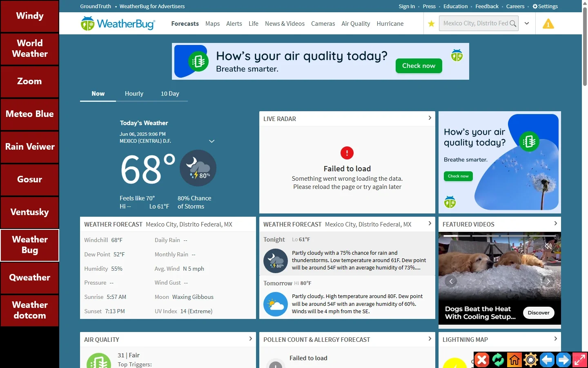Screen dimensions: 588x368
Task: Open the Maps menu
Action: click(212, 24)
